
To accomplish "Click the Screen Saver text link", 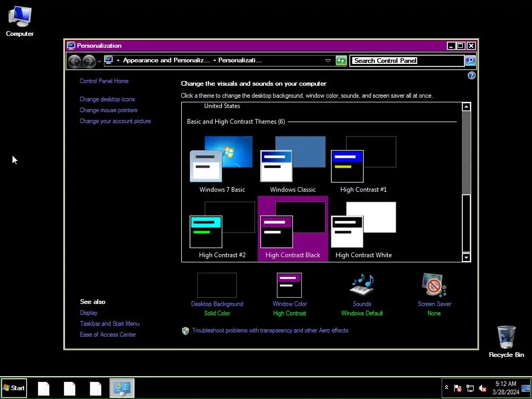I will coord(434,303).
